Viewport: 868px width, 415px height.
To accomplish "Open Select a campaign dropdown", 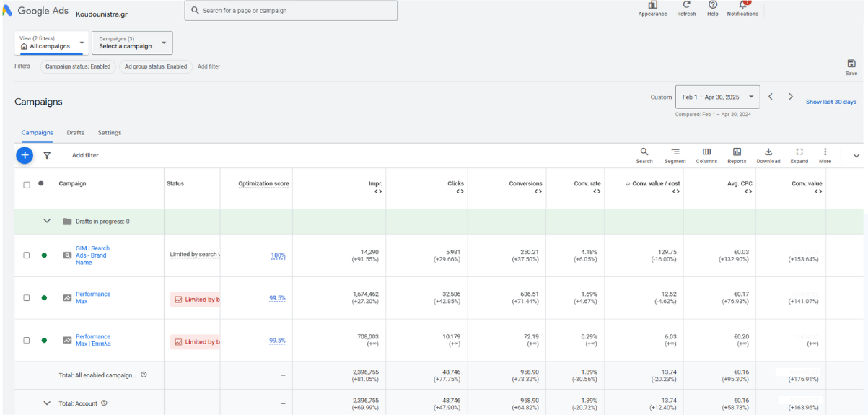I will 132,43.
